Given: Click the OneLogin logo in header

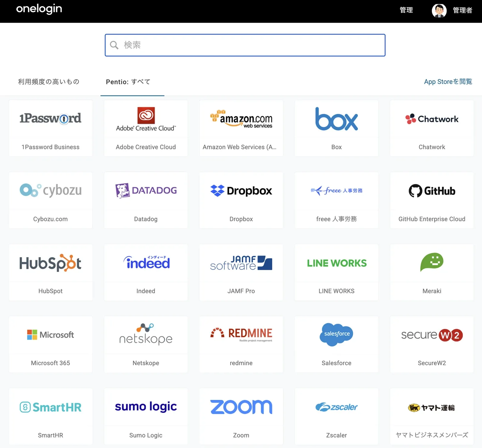Looking at the screenshot, I should tap(39, 9).
